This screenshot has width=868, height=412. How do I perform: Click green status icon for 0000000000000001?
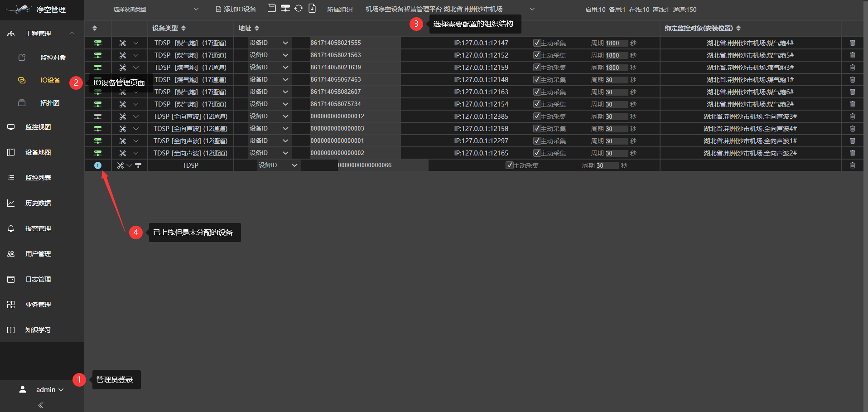click(x=98, y=141)
